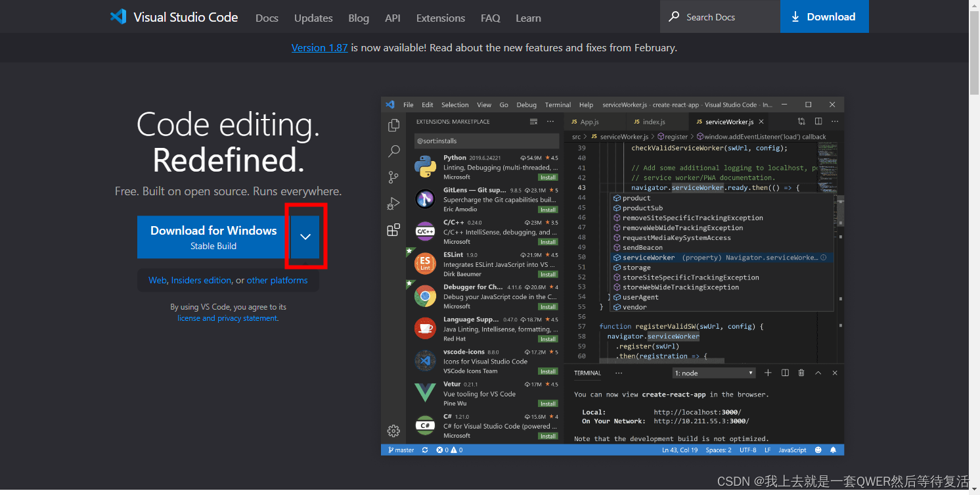980x495 pixels.
Task: Open the API navigation item
Action: (x=393, y=18)
